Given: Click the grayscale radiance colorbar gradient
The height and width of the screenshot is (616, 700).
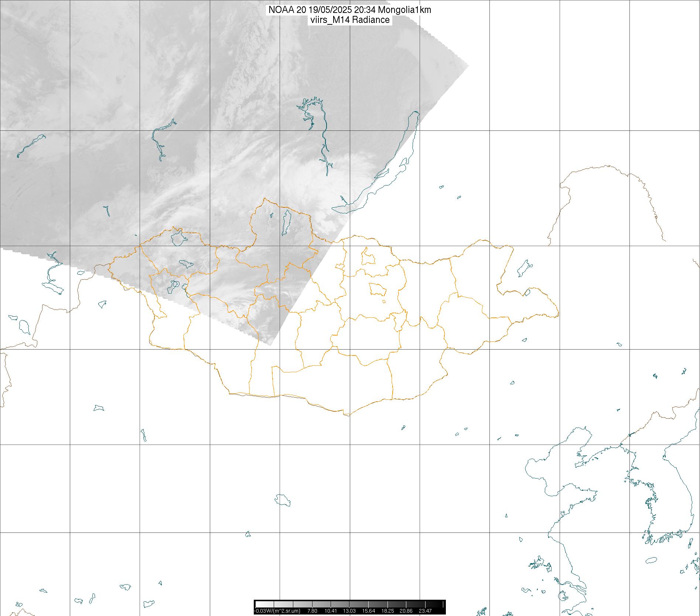Looking at the screenshot, I should click(350, 604).
